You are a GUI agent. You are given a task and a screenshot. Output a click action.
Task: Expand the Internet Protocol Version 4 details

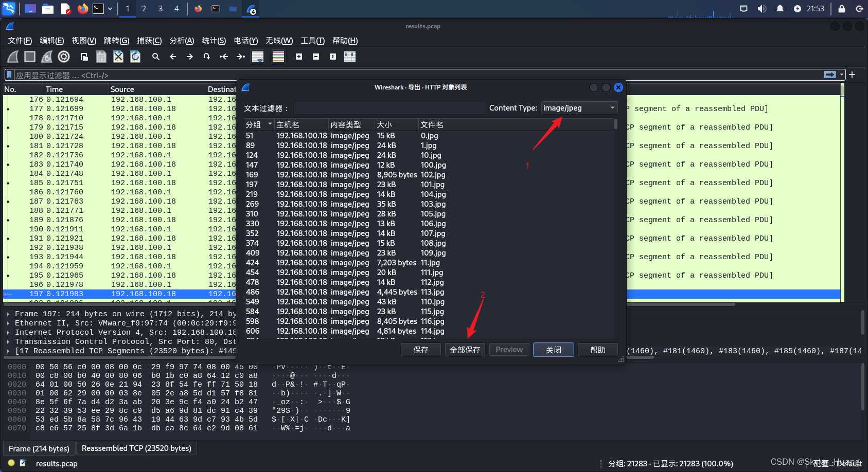pos(9,332)
